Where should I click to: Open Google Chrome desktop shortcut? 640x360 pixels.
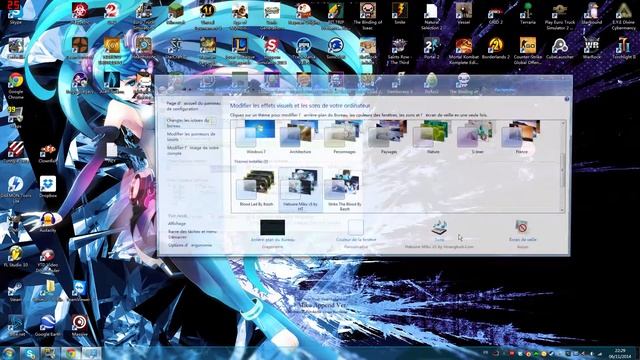[x=16, y=86]
